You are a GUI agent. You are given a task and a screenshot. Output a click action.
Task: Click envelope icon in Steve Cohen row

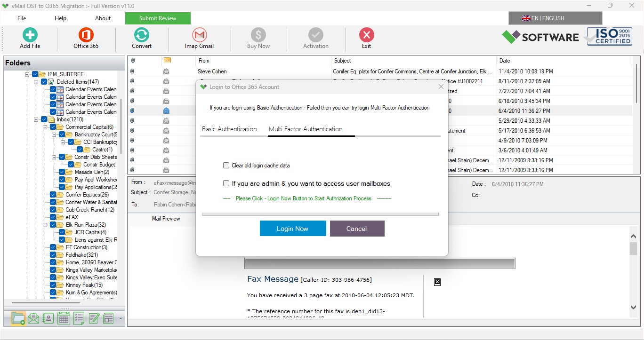(x=166, y=71)
